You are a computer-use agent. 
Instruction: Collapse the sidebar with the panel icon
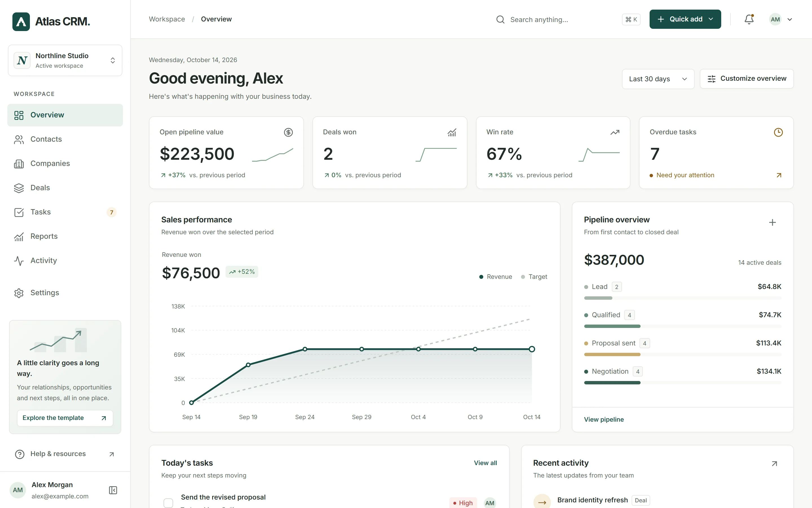pyautogui.click(x=113, y=490)
